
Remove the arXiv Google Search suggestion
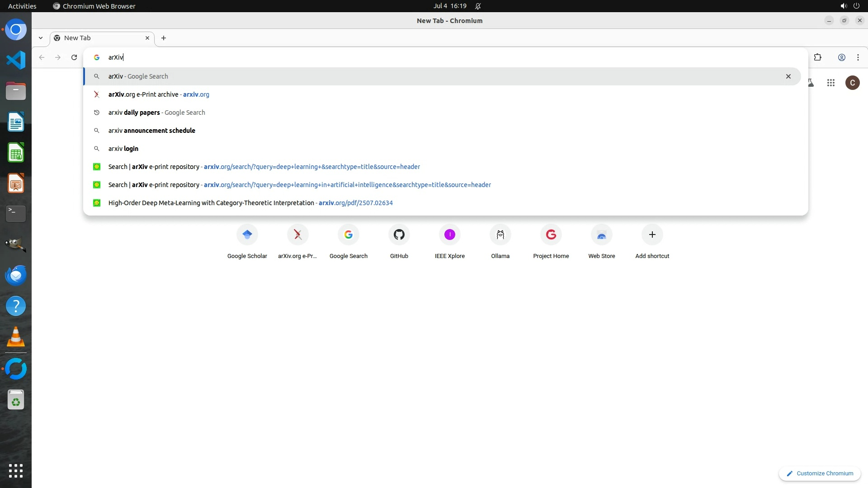click(788, 76)
